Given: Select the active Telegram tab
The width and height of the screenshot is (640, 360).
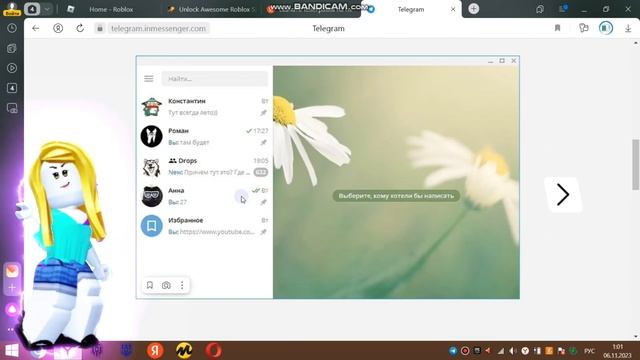Looking at the screenshot, I should (411, 9).
